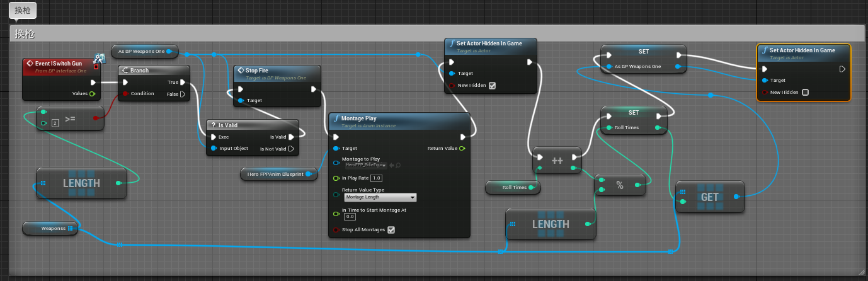The image size is (868, 281).
Task: Click the value field 2 on >= node
Action: point(55,122)
